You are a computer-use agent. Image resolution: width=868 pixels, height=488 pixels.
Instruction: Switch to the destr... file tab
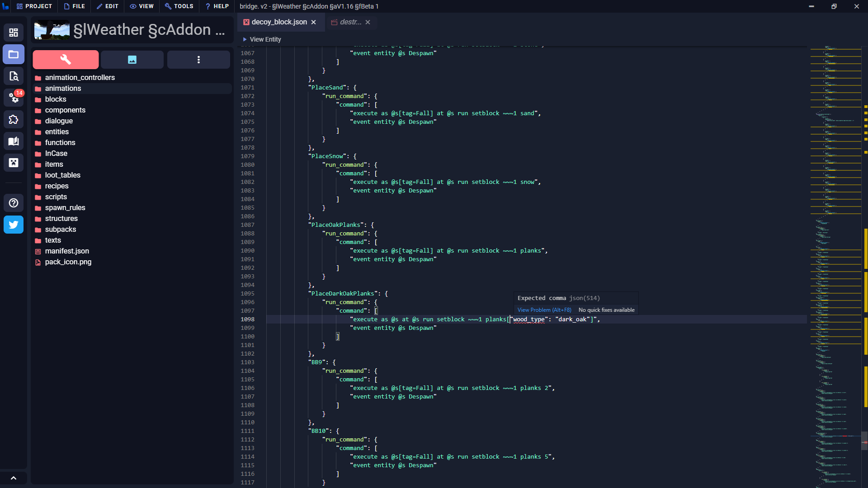[350, 22]
